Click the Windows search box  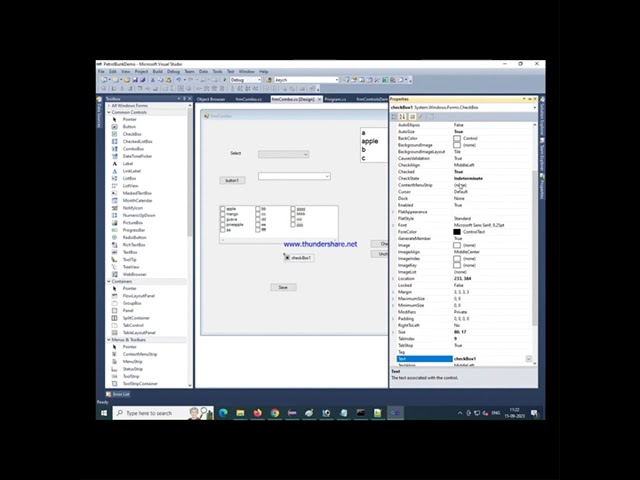click(163, 413)
